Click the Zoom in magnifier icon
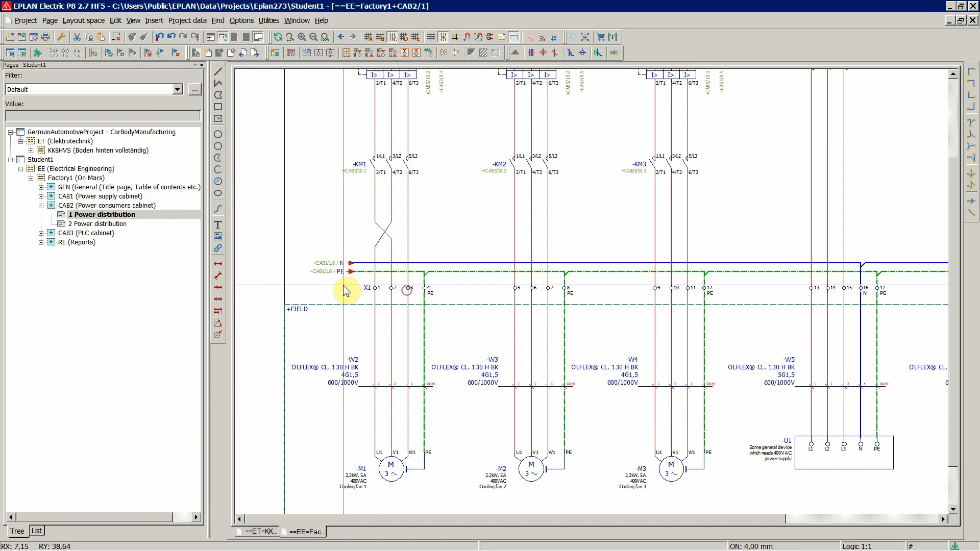This screenshot has height=551, width=980. tap(302, 37)
